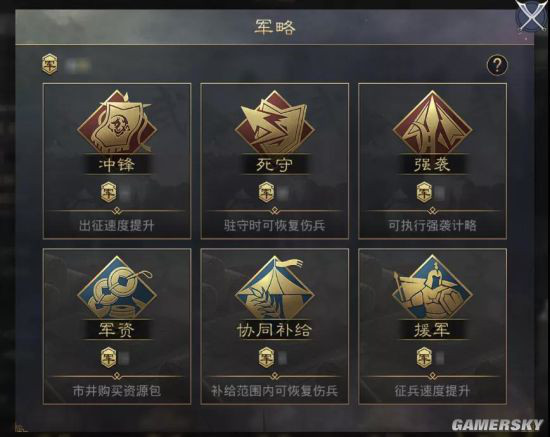Click 可执行强袭计略 description text
Image resolution: width=550 pixels, height=437 pixels.
tap(432, 226)
